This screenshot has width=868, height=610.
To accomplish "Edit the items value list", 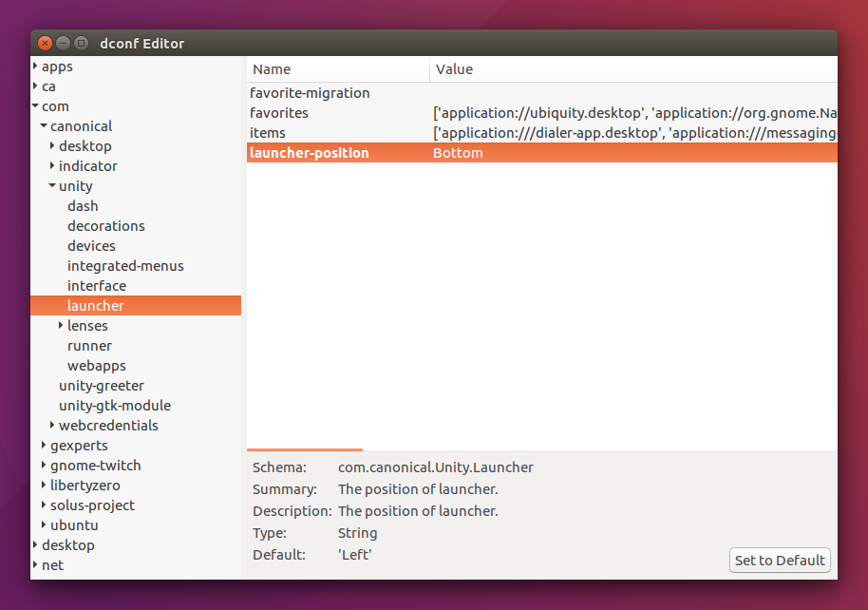I will [634, 133].
